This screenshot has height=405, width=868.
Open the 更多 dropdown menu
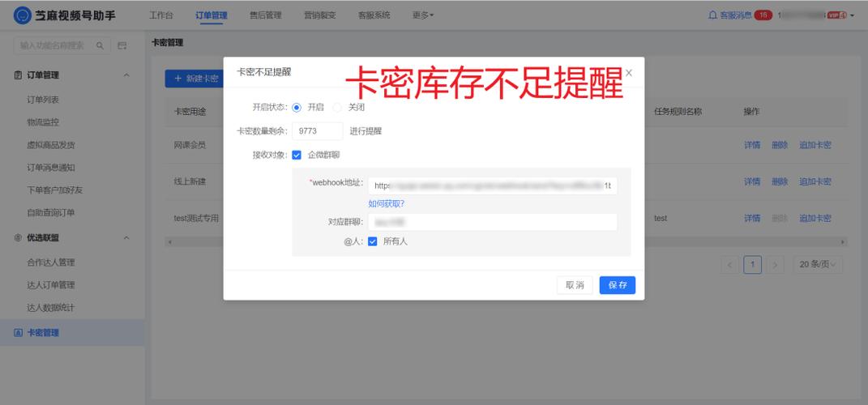[x=422, y=15]
